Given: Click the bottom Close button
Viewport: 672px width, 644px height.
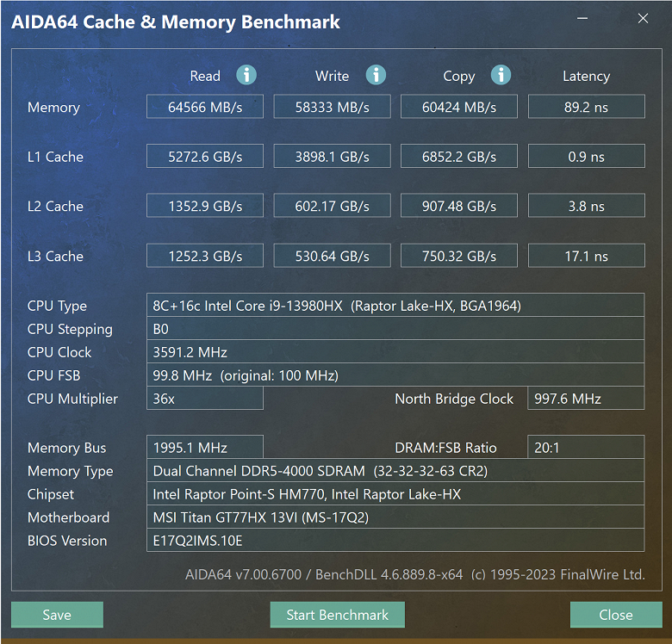Looking at the screenshot, I should [x=616, y=615].
